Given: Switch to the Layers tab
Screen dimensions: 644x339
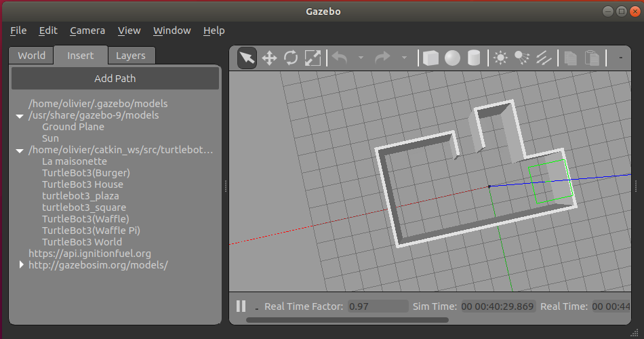Looking at the screenshot, I should click(x=131, y=56).
